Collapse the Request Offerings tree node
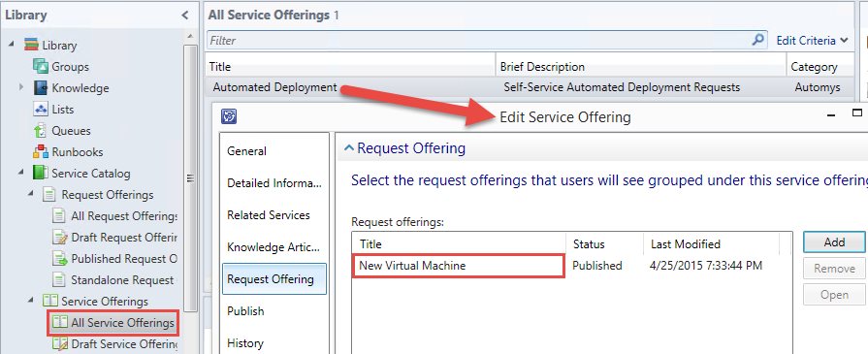 click(x=31, y=193)
